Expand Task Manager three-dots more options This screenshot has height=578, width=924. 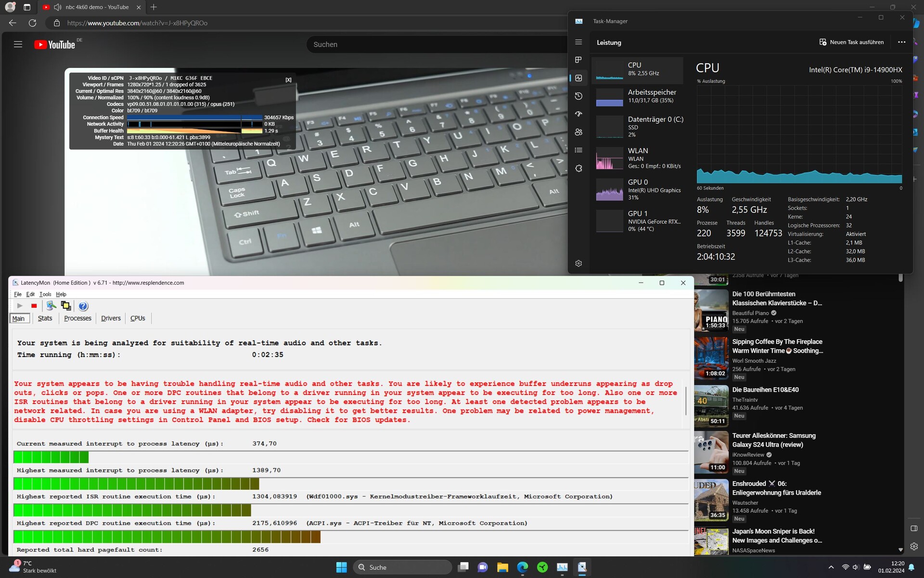tap(901, 42)
